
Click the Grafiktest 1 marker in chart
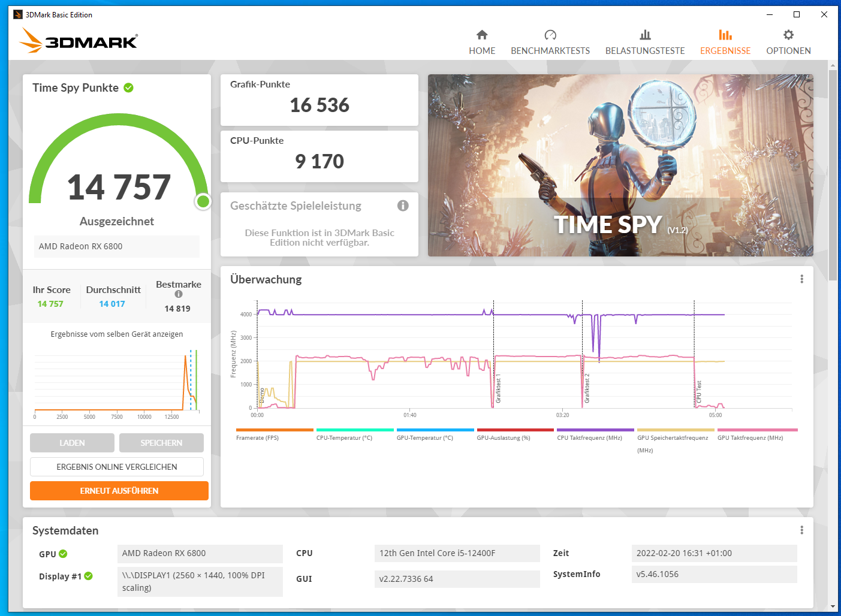(x=498, y=388)
